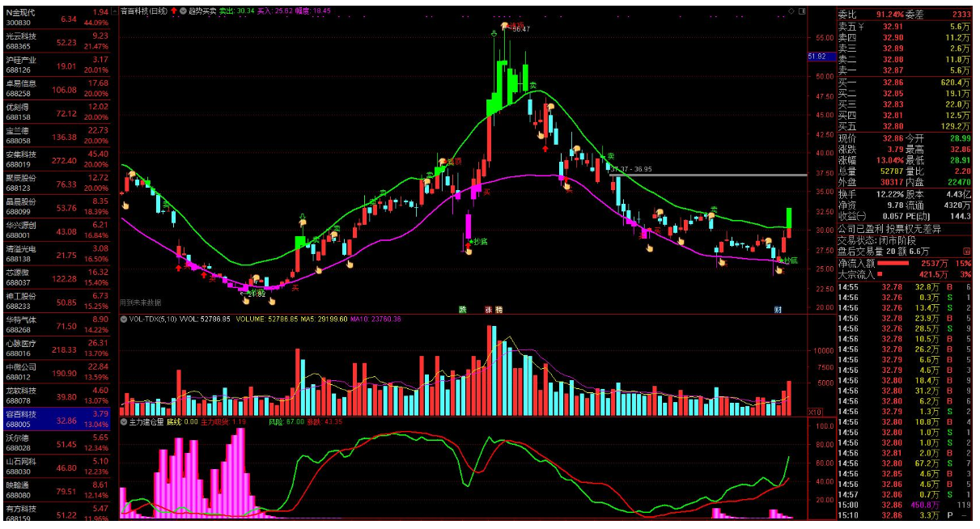Click the red 涨 marker on chart bottom
The height and width of the screenshot is (529, 980).
tap(488, 309)
